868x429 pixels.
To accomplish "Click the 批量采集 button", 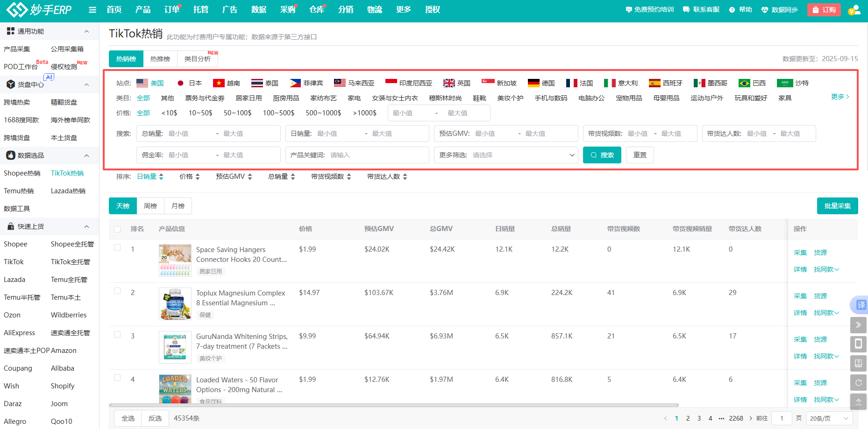I will tap(837, 206).
